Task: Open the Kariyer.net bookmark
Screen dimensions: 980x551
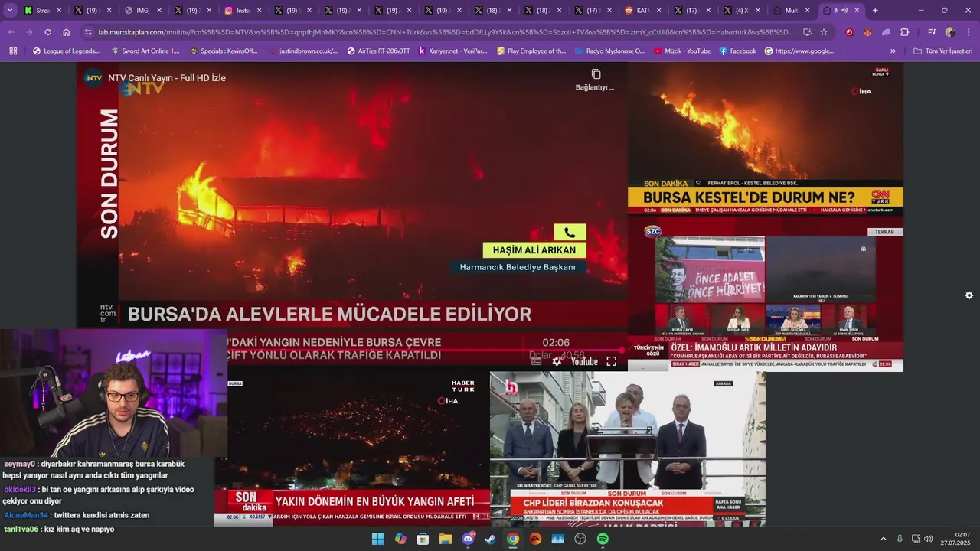Action: [x=452, y=51]
